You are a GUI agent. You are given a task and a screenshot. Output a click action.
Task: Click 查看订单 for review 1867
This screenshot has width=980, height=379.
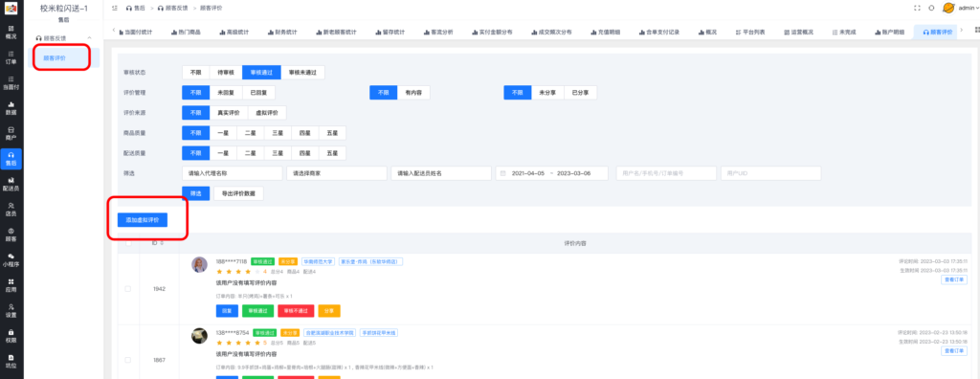pos(954,351)
